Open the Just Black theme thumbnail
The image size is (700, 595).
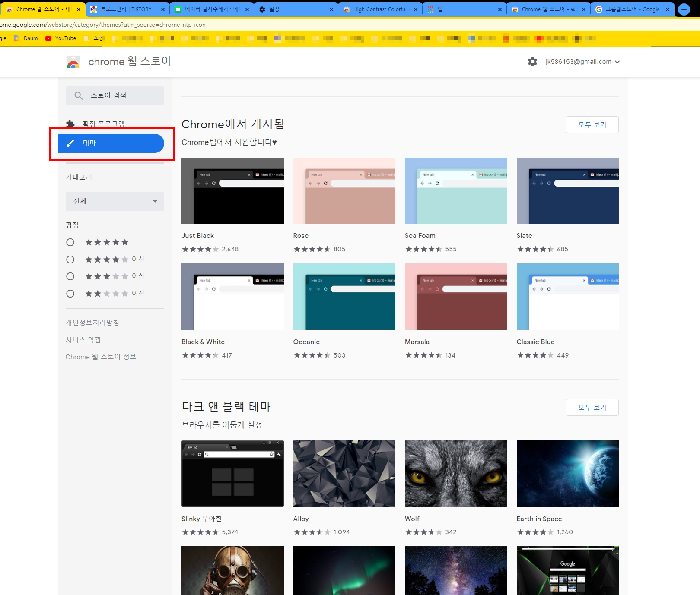point(232,191)
